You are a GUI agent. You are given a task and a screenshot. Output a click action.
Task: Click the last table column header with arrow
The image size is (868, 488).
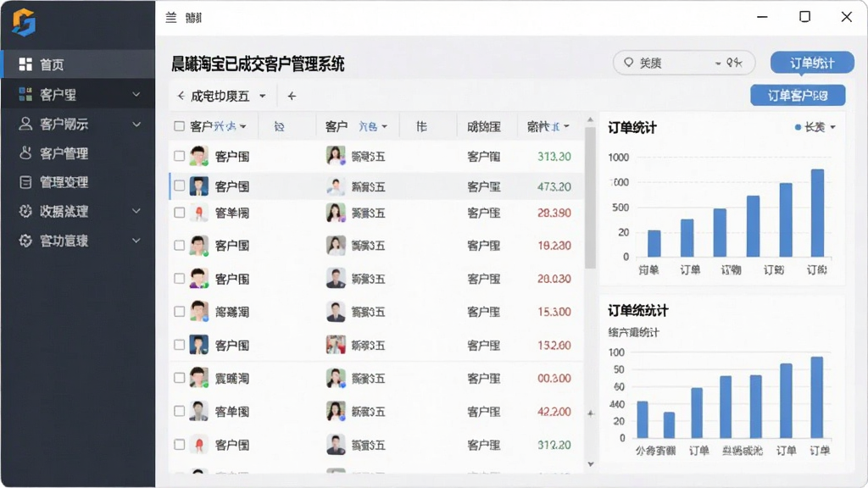pos(548,127)
